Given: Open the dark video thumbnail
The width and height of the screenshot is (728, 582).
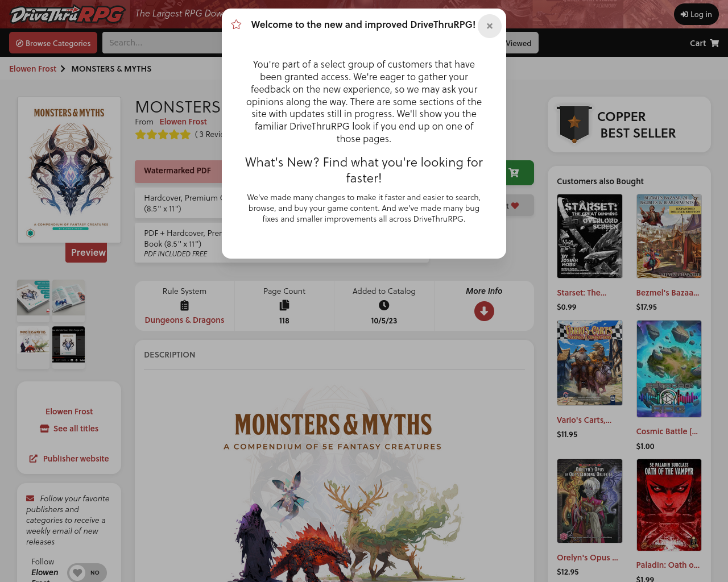Looking at the screenshot, I should click(x=69, y=345).
